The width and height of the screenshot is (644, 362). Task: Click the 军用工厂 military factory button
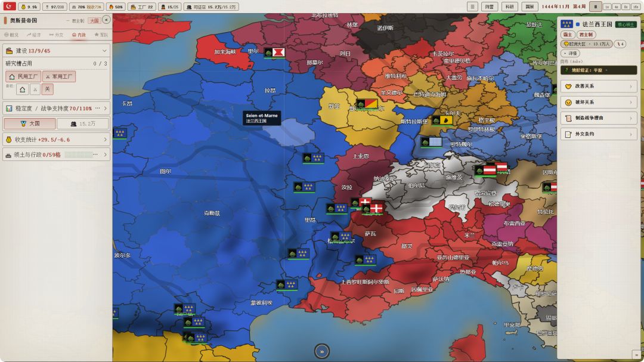(59, 76)
